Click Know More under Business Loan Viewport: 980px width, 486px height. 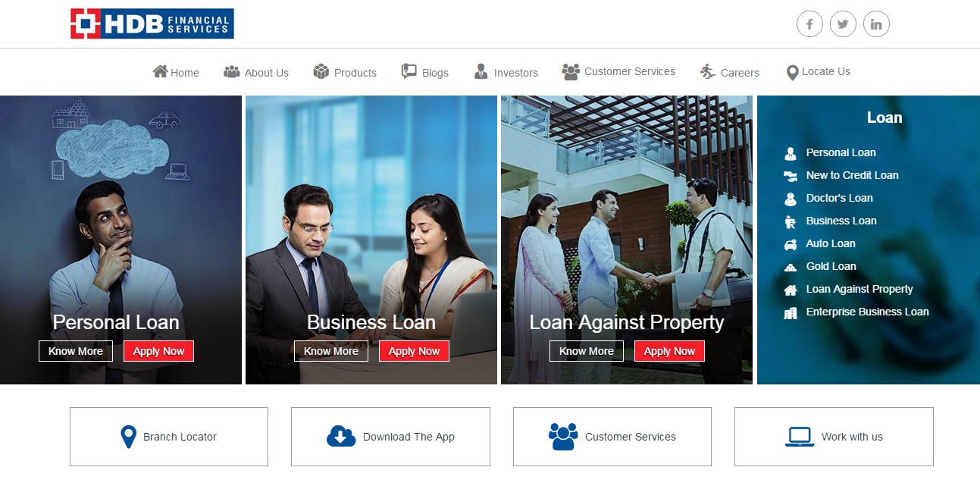pos(331,351)
